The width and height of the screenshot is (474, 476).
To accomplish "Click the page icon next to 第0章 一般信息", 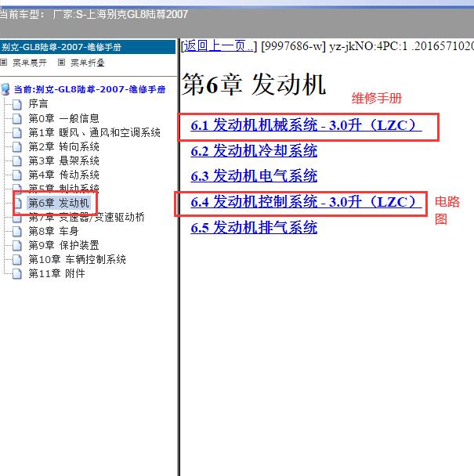I will [x=17, y=118].
